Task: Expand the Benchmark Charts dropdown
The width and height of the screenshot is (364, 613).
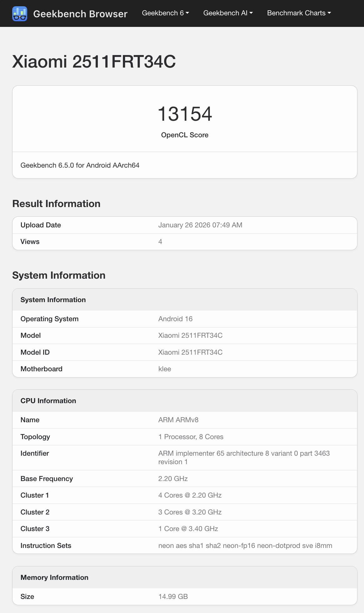Action: click(299, 13)
